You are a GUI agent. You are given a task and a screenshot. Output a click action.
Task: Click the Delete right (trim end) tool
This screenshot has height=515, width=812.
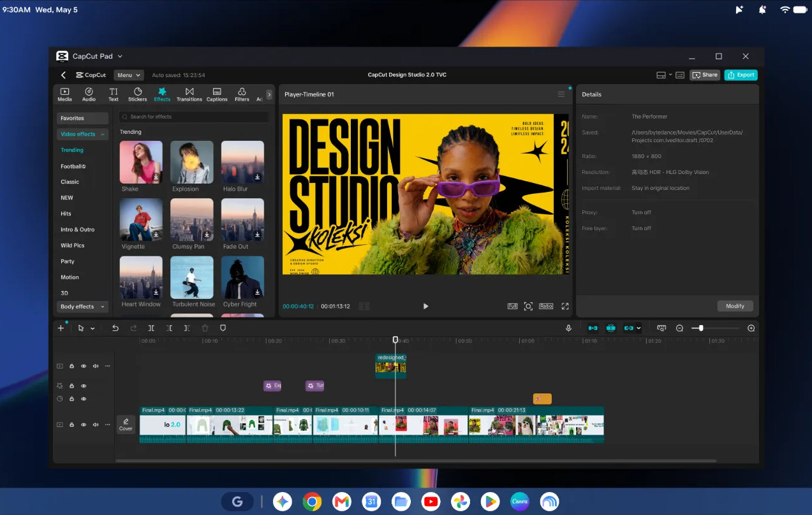click(187, 328)
